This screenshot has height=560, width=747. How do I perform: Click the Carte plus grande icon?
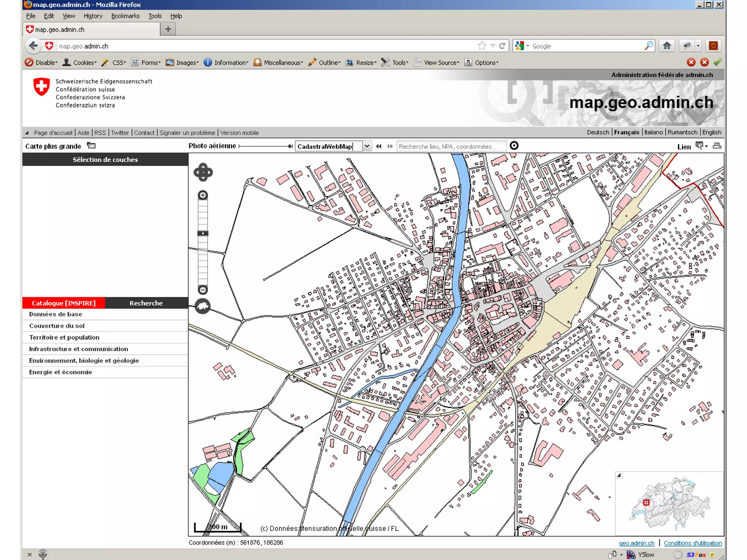(91, 146)
